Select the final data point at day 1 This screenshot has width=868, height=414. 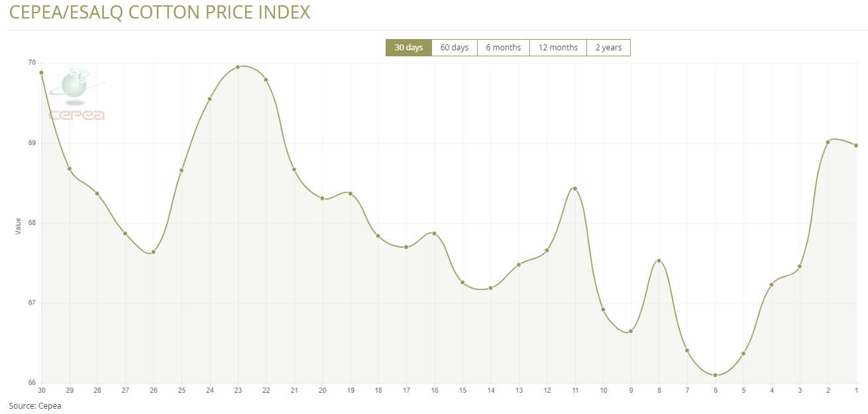click(856, 146)
